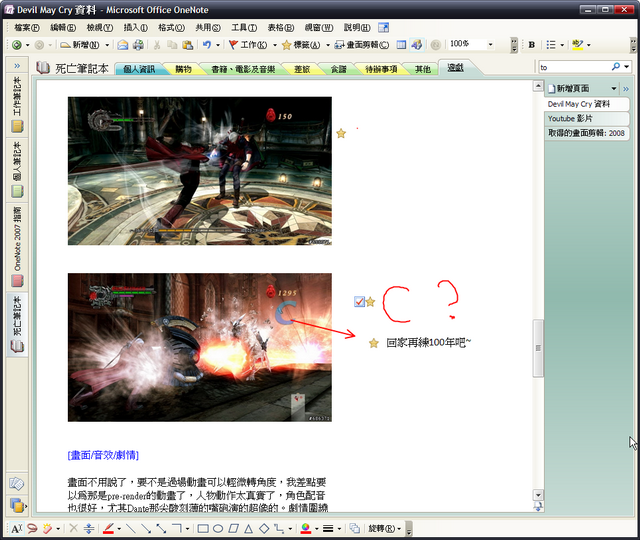640x540 pixels.
Task: Click the [畫面/音效/劇情] link
Action: tap(103, 455)
